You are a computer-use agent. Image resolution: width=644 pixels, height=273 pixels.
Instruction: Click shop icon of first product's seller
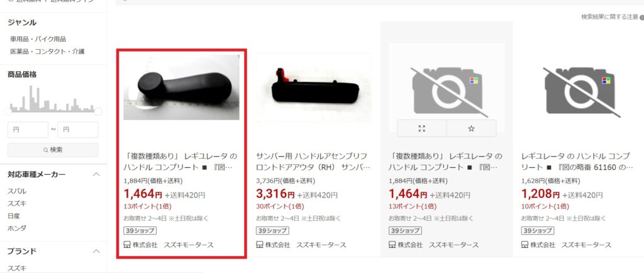tap(127, 245)
